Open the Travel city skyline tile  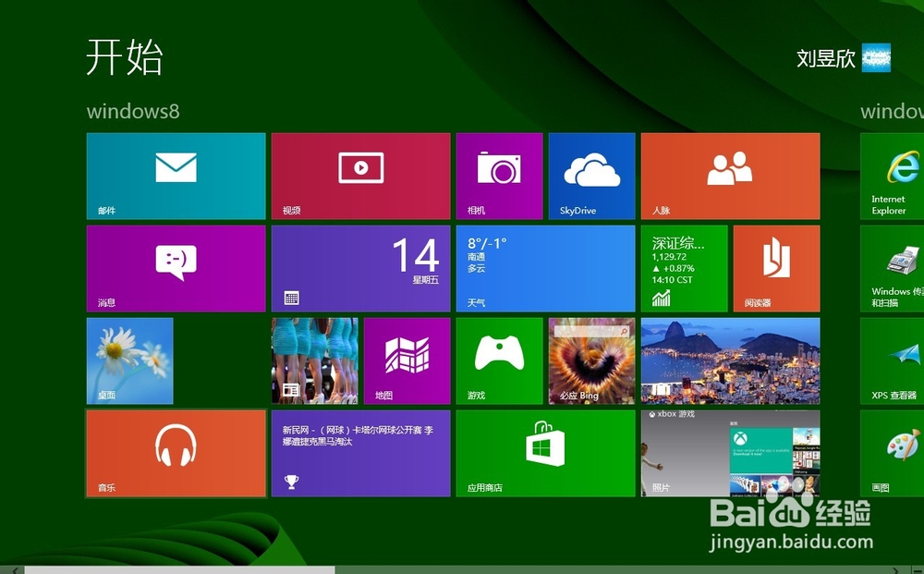(730, 361)
